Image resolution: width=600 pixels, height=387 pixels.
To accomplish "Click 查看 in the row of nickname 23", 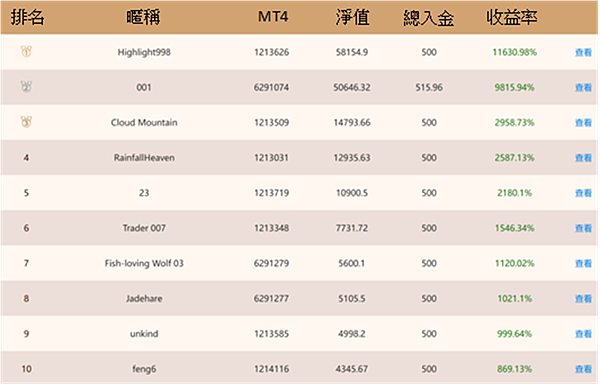I will (583, 193).
